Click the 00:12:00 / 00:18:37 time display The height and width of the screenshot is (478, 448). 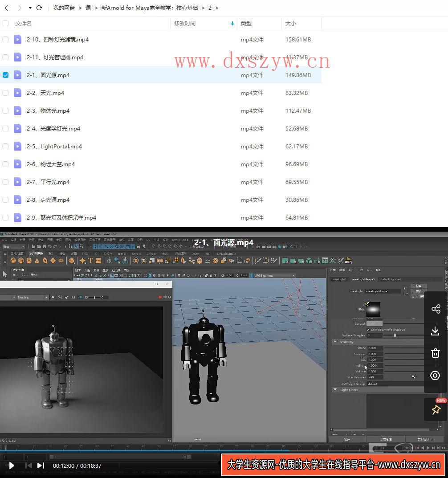coord(77,466)
